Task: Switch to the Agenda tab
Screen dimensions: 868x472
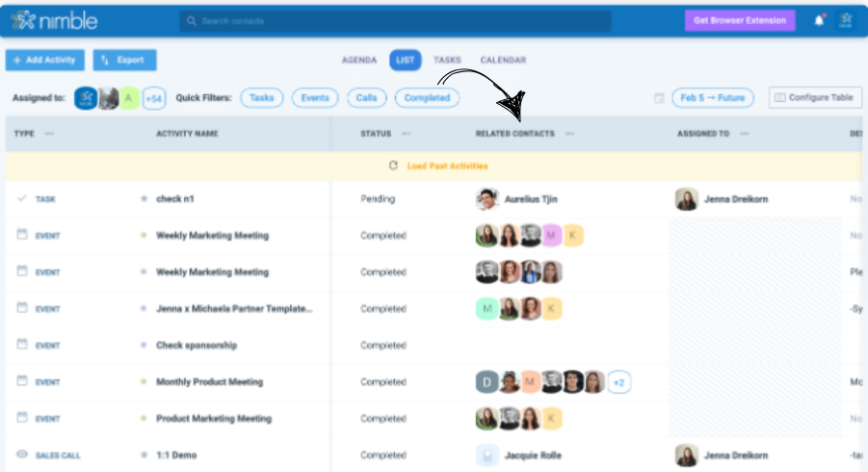Action: pos(358,60)
